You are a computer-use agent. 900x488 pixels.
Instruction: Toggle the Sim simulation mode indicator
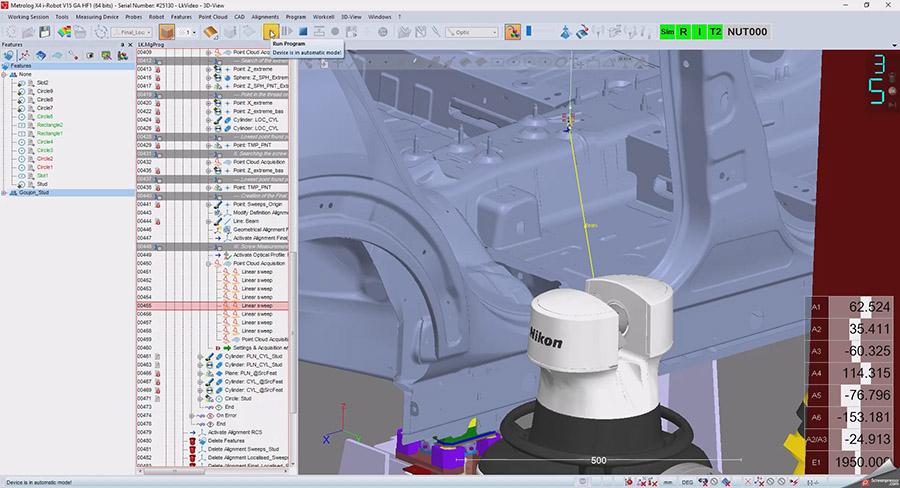668,32
